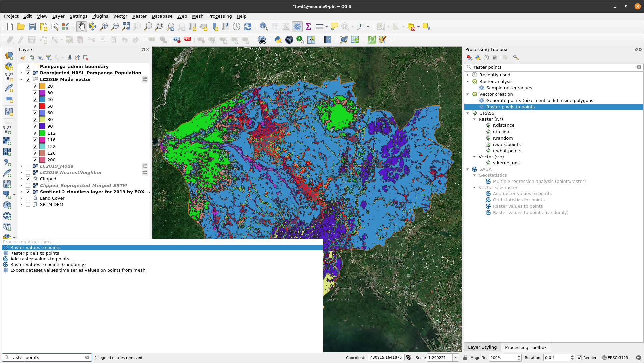This screenshot has width=644, height=363.
Task: Click the QGIS Processing Toolbox search icon
Action: point(469,67)
